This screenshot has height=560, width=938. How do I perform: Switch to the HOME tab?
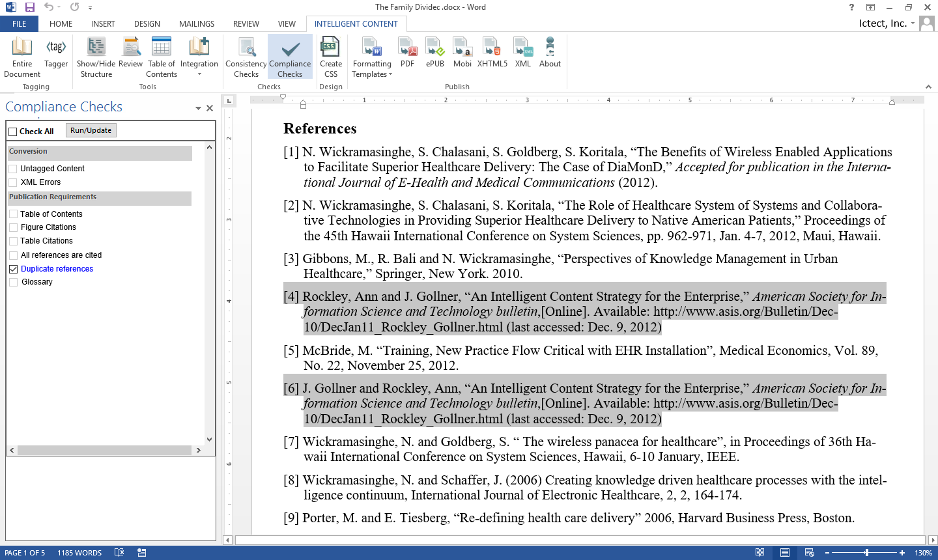[61, 24]
